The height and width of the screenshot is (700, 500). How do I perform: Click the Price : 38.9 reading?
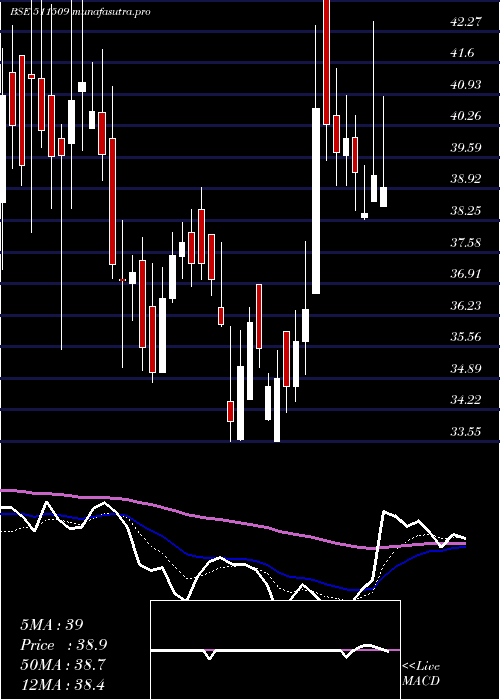[x=64, y=645]
